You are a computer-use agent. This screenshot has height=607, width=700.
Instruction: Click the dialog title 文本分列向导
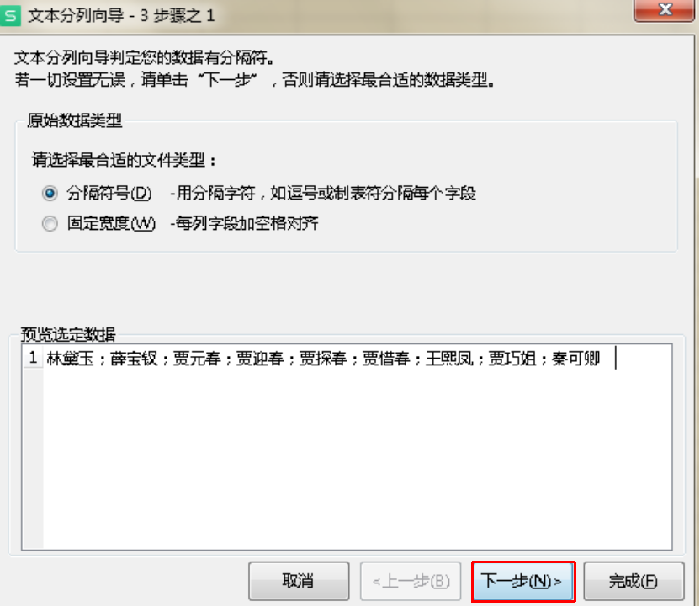[x=77, y=16]
